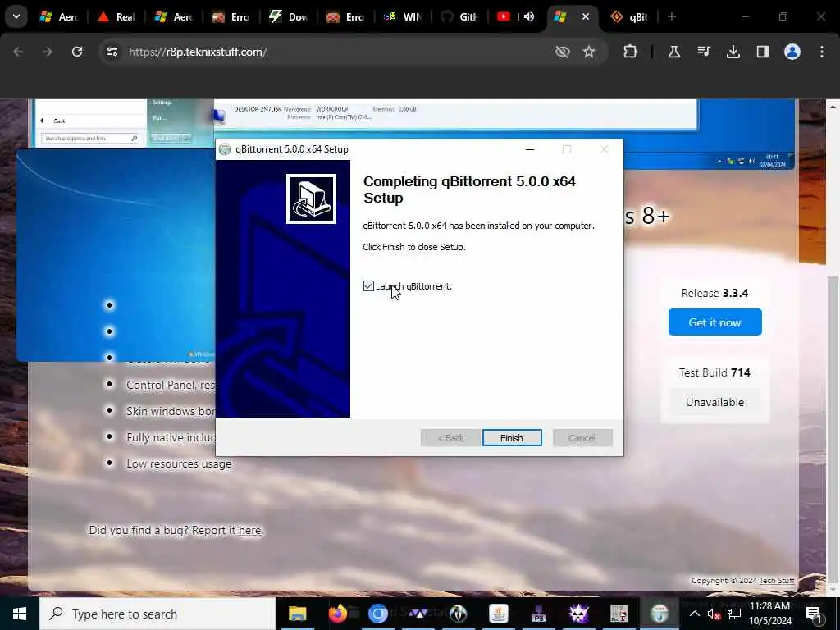The width and height of the screenshot is (840, 630).
Task: Open the purple spiky mask taskbar icon
Action: 578,614
